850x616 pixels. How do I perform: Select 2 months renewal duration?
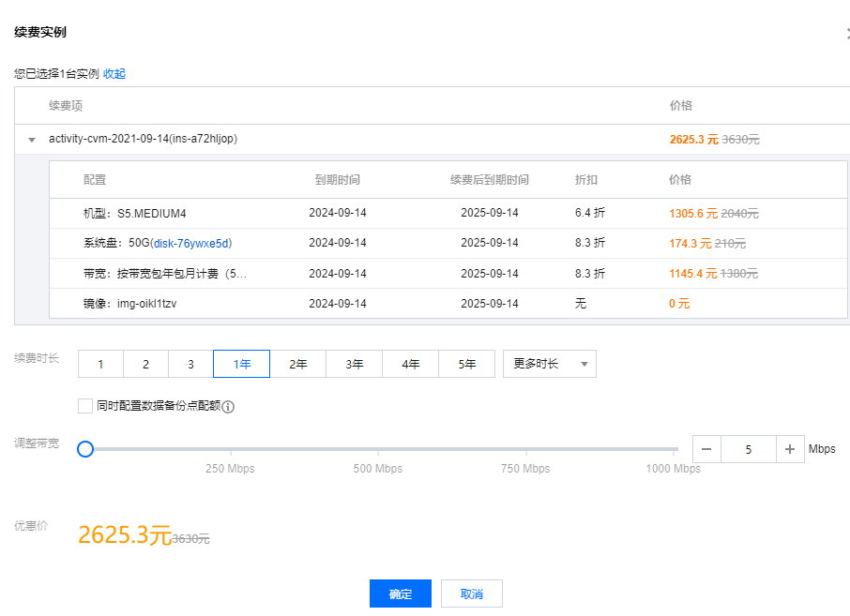point(145,364)
